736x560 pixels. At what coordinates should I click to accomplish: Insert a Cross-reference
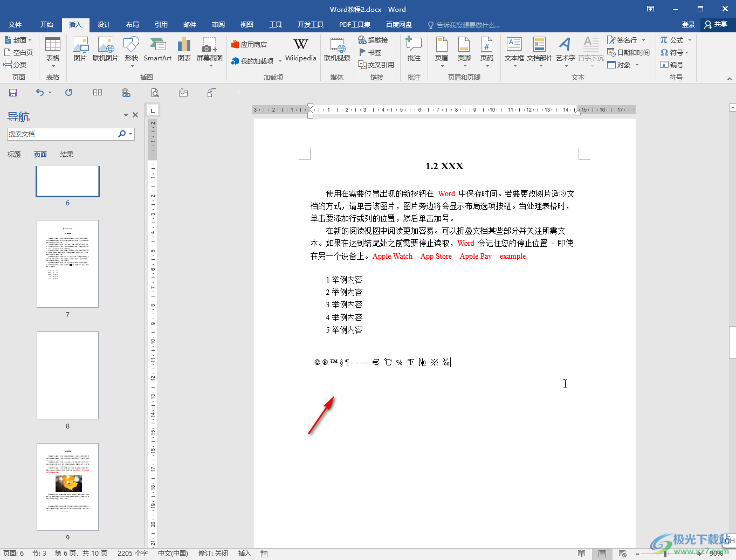[x=376, y=65]
